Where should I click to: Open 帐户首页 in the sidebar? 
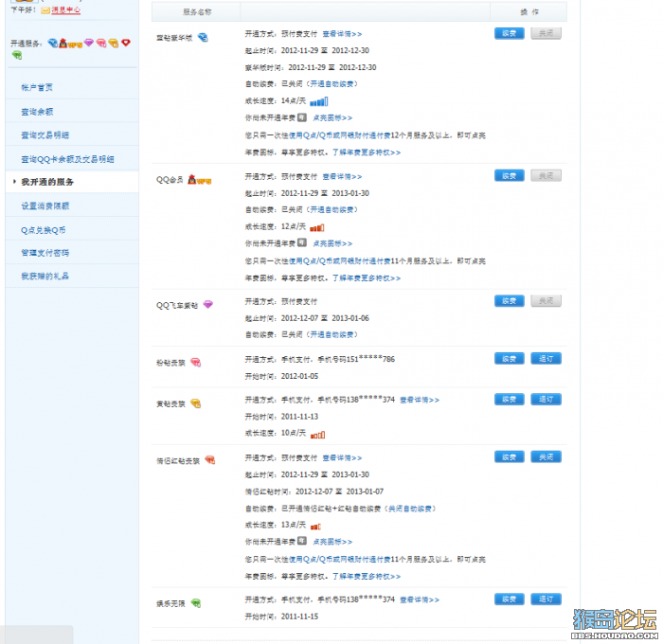click(37, 87)
